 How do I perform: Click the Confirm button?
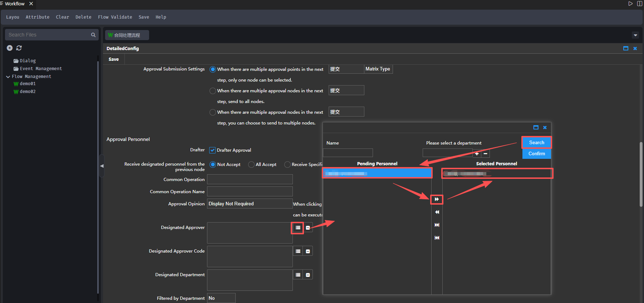[536, 153]
